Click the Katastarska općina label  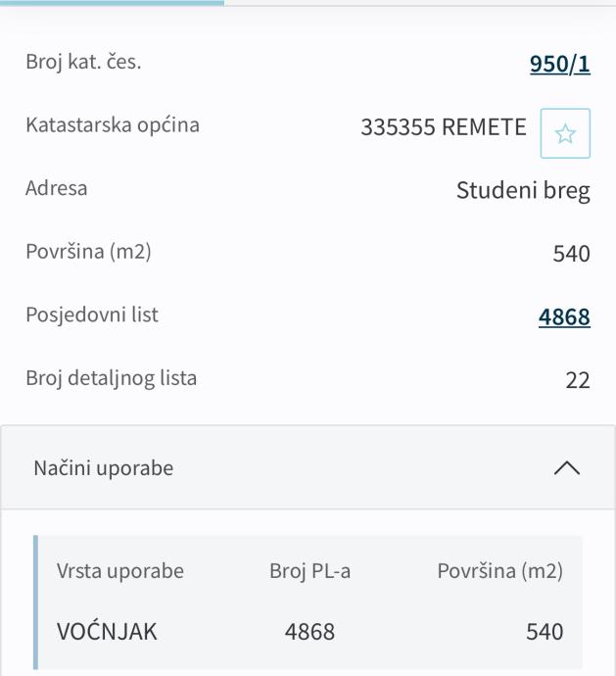[113, 125]
